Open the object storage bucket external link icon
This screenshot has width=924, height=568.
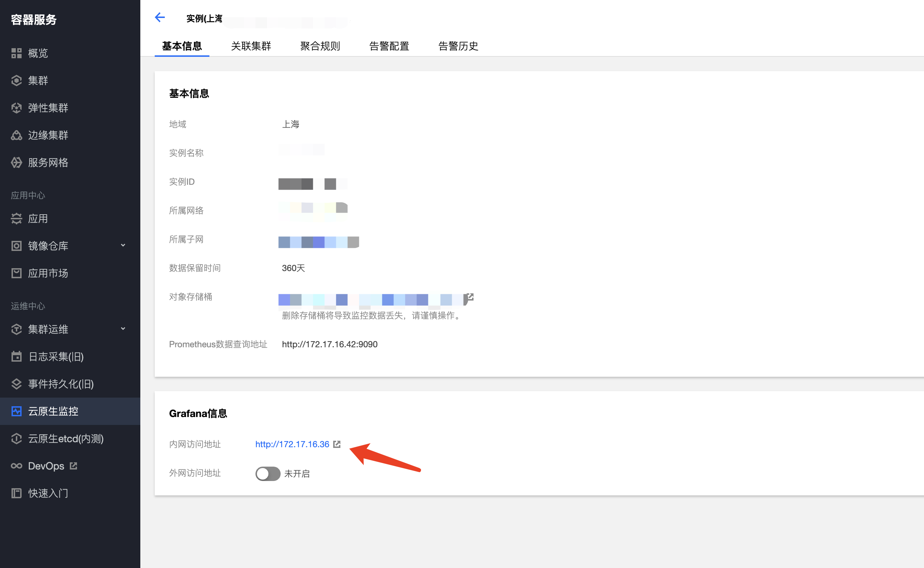(470, 297)
